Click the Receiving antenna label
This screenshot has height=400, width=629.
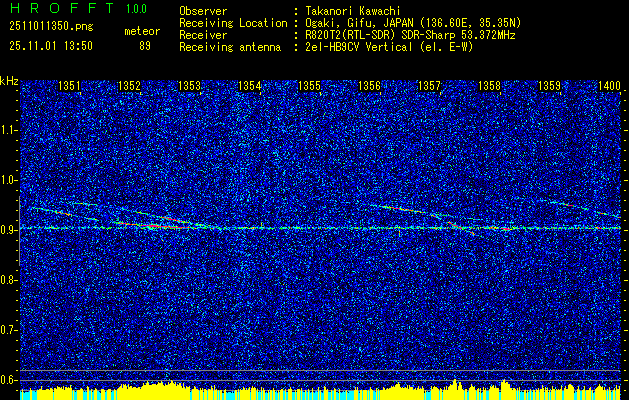(230, 47)
